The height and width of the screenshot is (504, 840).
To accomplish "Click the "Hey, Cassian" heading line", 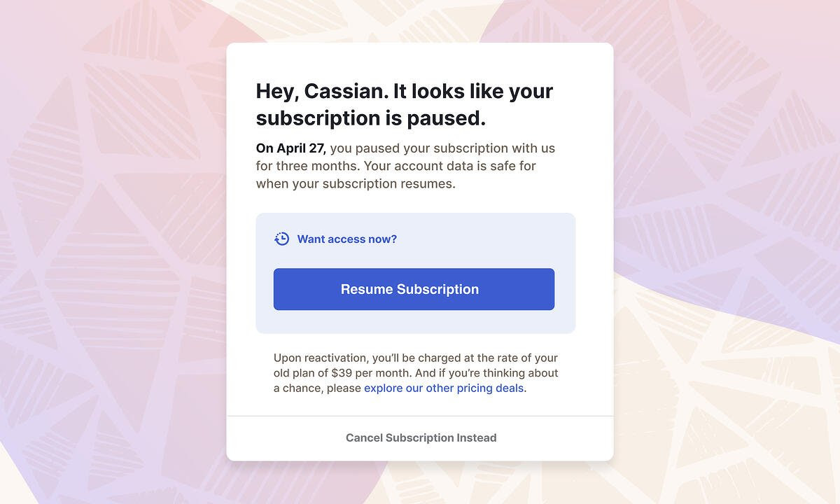I will 404,91.
